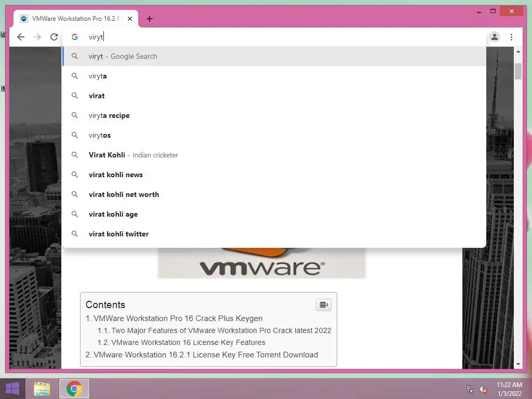Select 'virat kohli twitter' suggestion

[274, 234]
